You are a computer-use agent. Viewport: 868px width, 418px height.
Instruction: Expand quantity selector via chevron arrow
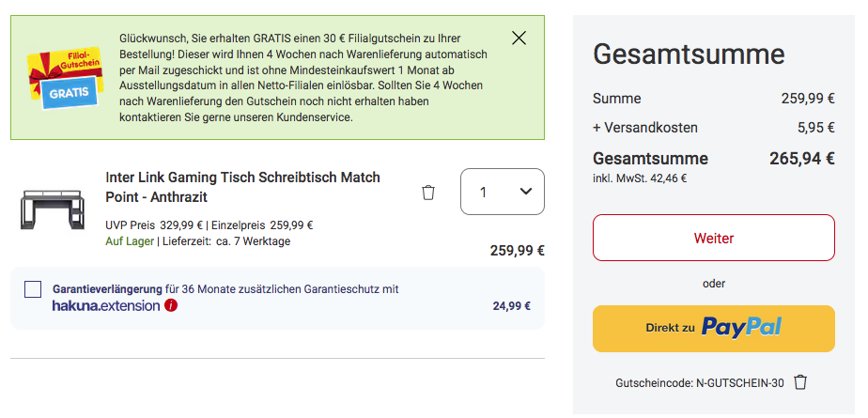(x=526, y=191)
